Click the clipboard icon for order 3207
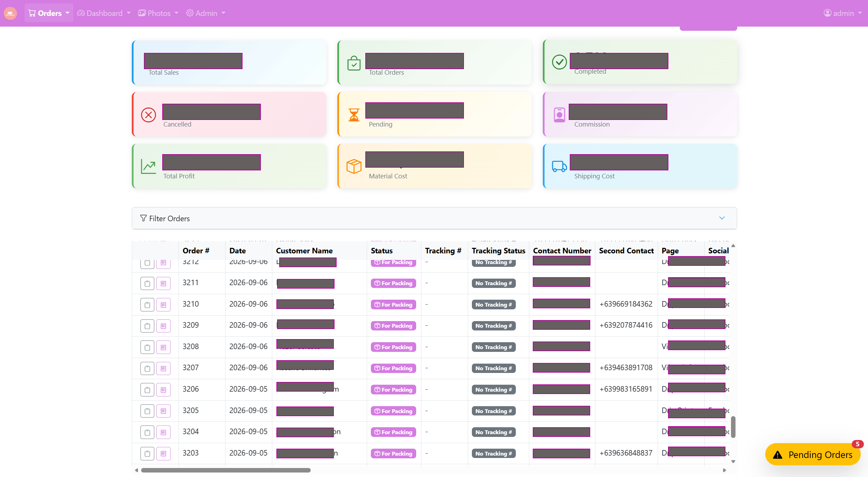868x477 pixels. (147, 368)
